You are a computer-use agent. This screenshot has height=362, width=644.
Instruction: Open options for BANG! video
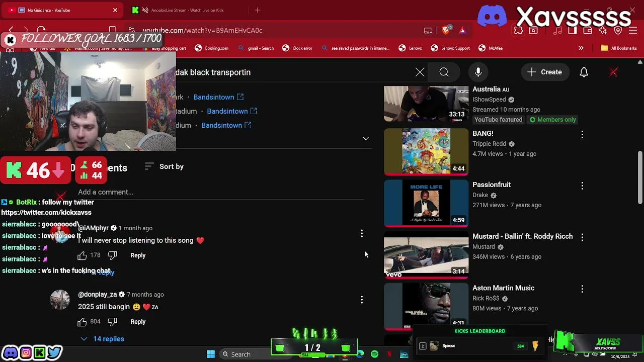[x=582, y=134]
